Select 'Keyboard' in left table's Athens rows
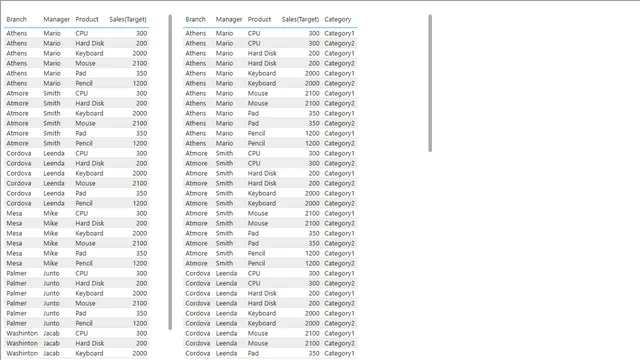The image size is (640, 360). (89, 53)
